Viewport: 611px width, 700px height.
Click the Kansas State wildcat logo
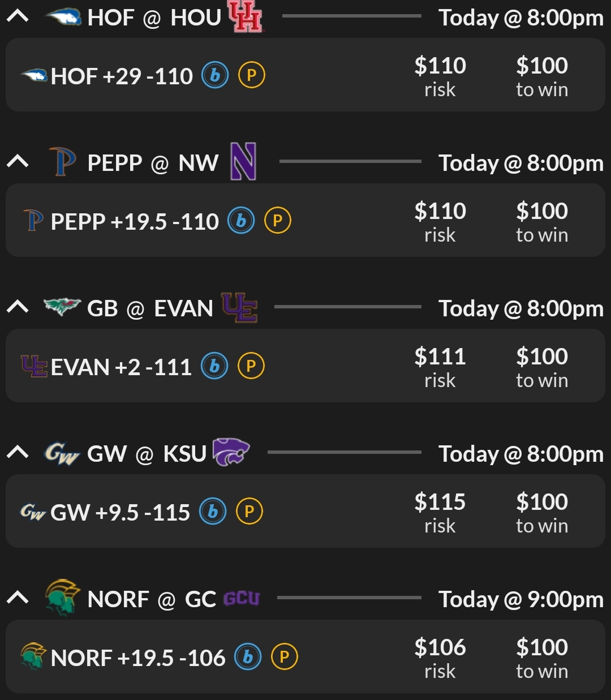[x=230, y=452]
